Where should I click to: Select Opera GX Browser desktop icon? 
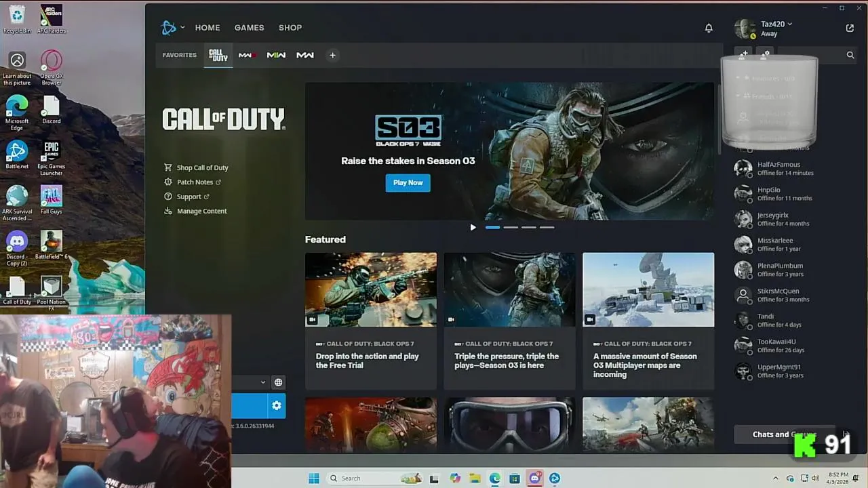(52, 68)
